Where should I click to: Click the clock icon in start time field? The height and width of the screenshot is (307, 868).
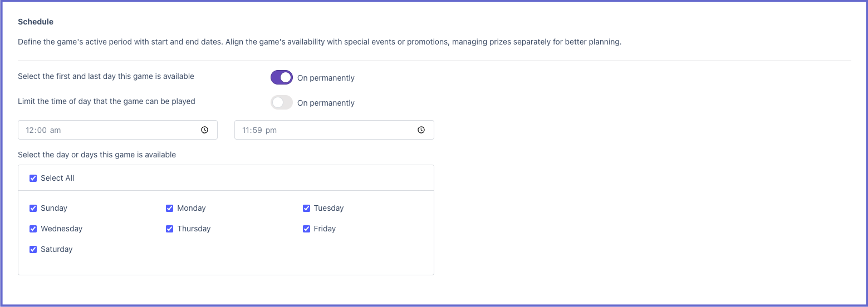(x=205, y=130)
